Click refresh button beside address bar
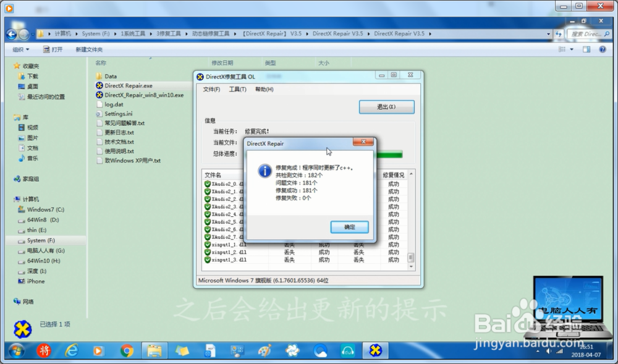The height and width of the screenshot is (364, 618). coord(559,34)
